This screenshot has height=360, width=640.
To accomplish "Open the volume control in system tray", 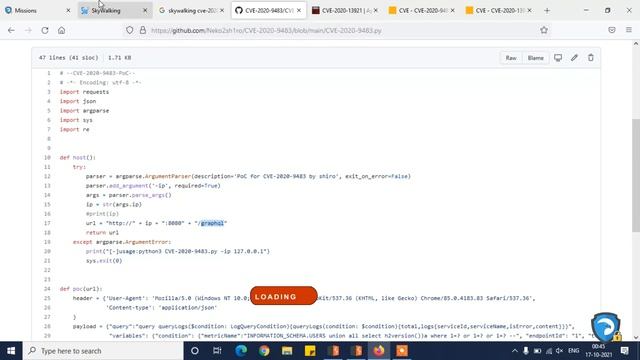I will click(560, 351).
